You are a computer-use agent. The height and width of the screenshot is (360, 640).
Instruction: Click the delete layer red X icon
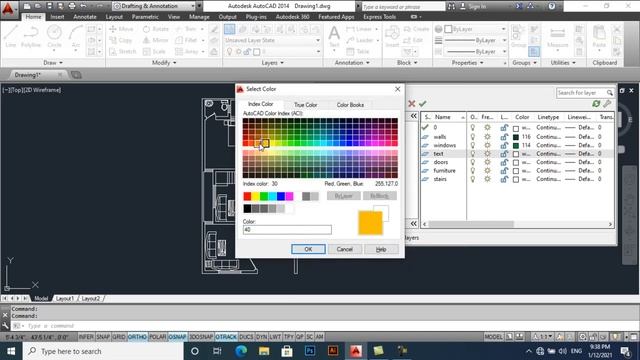[x=411, y=104]
